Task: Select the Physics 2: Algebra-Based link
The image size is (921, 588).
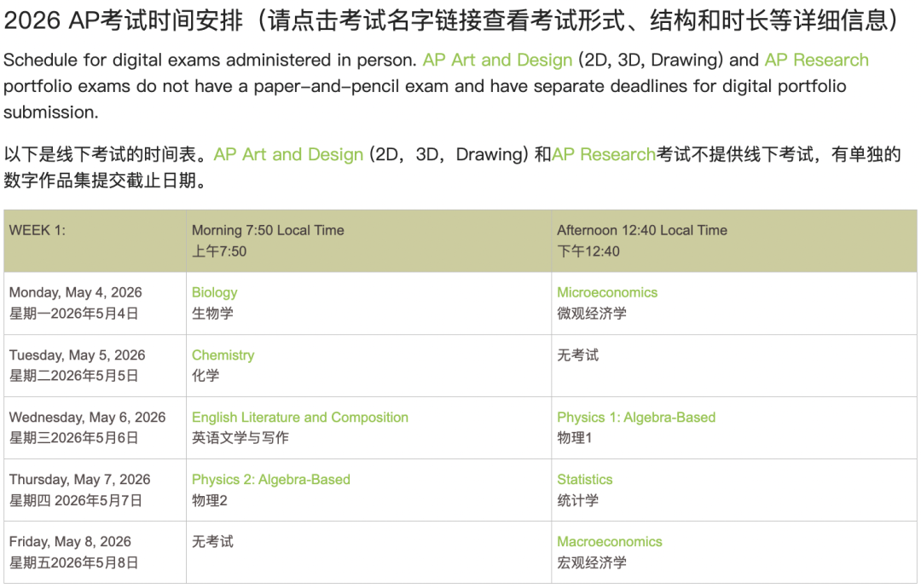Action: [270, 480]
